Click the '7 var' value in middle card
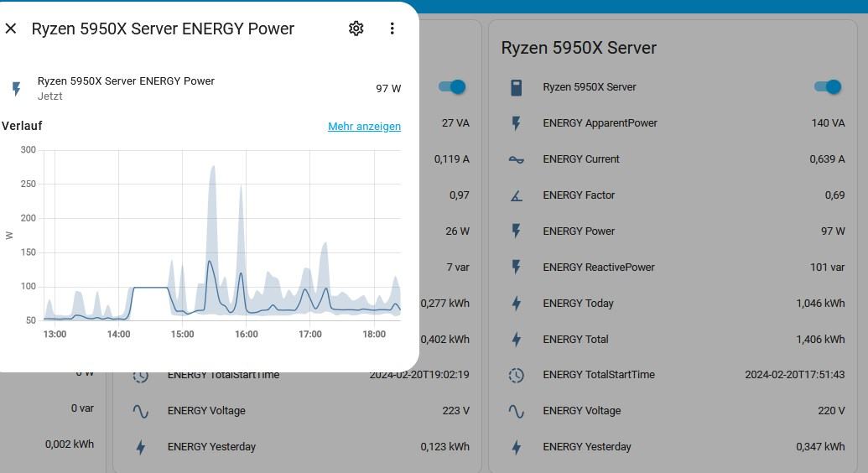The image size is (868, 473). pyautogui.click(x=458, y=267)
